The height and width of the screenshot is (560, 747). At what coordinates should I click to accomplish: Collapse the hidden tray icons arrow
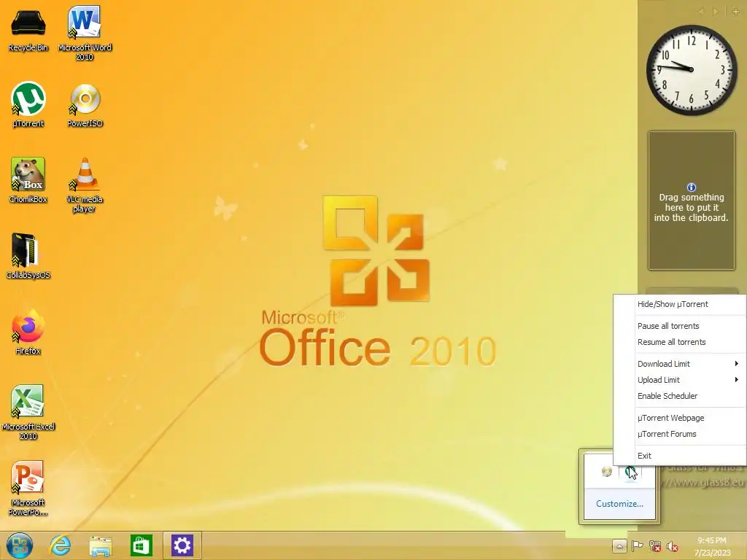point(619,545)
